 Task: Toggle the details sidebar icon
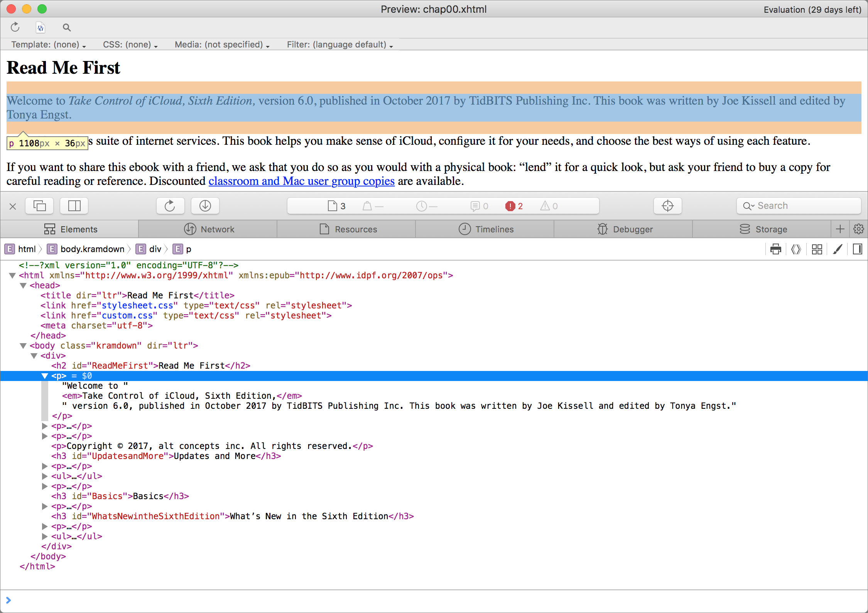(x=857, y=249)
